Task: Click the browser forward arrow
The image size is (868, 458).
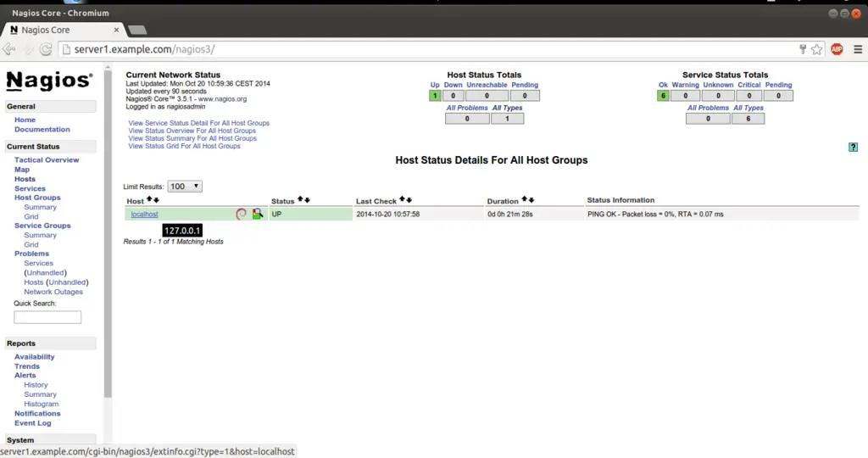Action: click(x=28, y=49)
